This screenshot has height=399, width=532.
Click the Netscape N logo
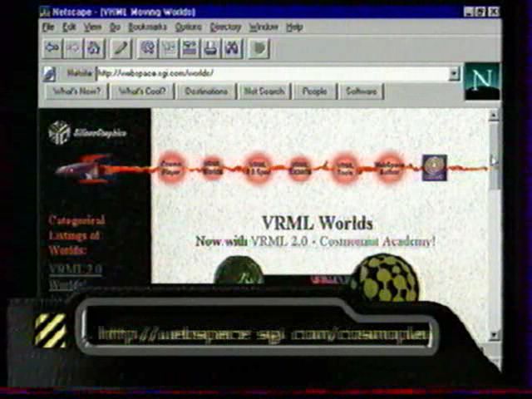pyautogui.click(x=482, y=81)
